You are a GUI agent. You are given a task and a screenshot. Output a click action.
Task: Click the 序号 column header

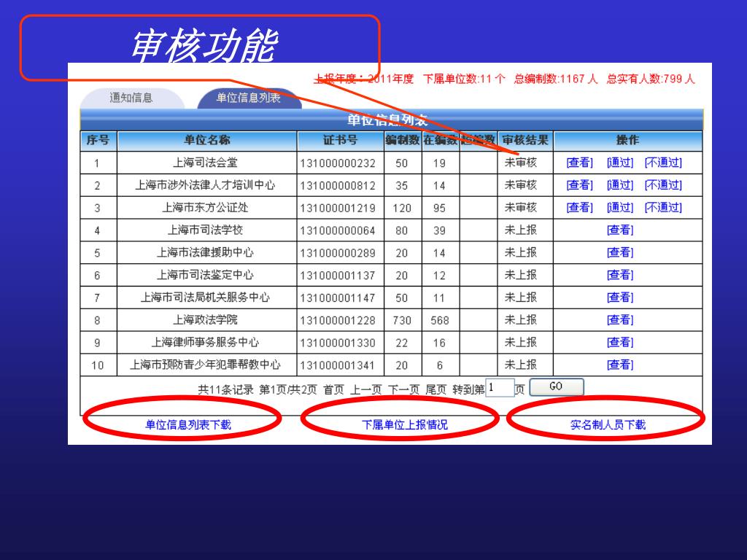[98, 141]
